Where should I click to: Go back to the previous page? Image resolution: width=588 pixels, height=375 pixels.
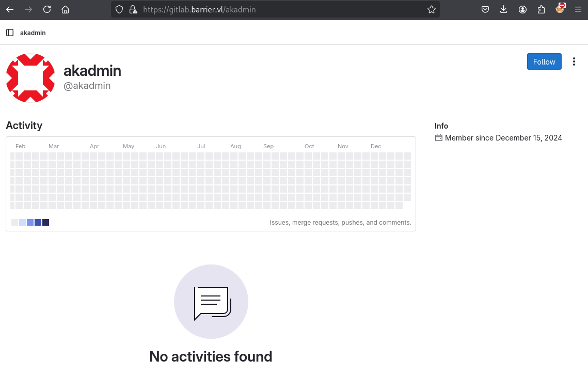point(10,10)
